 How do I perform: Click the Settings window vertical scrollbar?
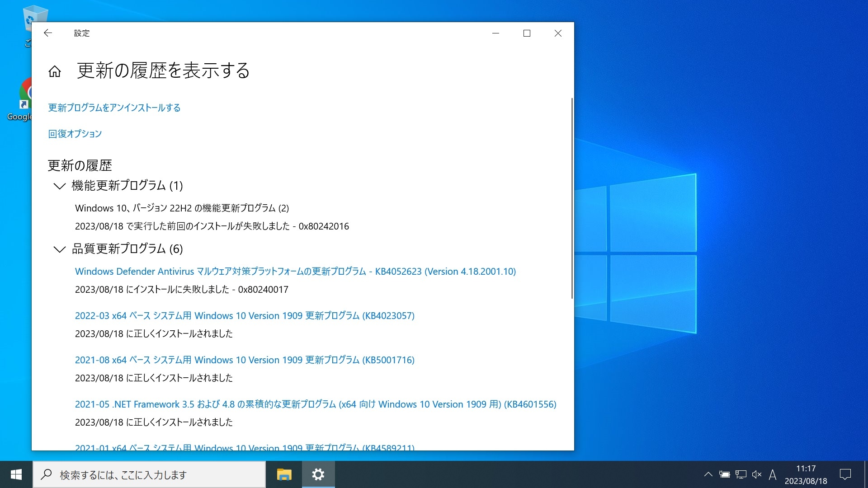pyautogui.click(x=572, y=198)
